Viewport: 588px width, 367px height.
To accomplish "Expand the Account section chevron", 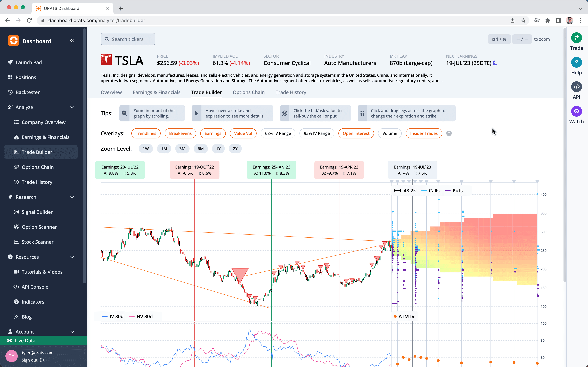I will pos(72,332).
